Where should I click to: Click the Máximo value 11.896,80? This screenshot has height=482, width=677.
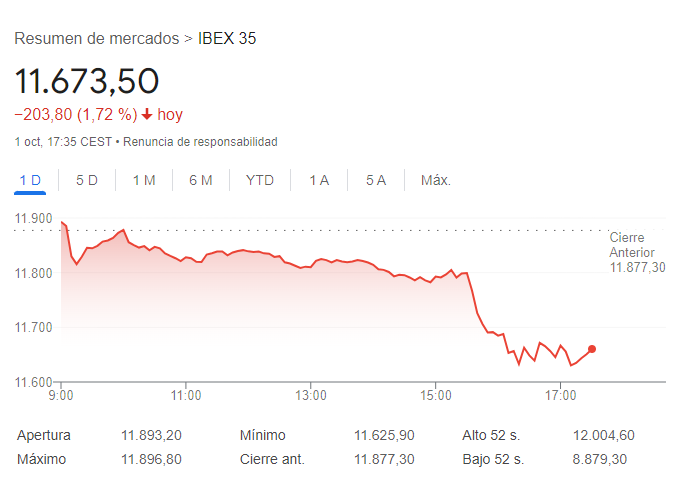(x=151, y=459)
